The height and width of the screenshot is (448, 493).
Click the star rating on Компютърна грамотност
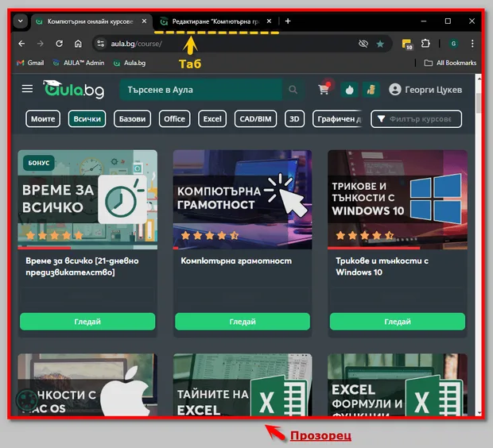[x=210, y=235]
